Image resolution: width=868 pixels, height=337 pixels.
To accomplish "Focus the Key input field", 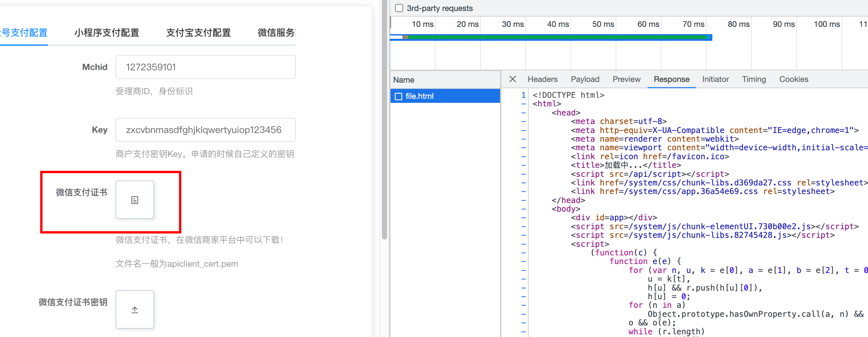I will tap(206, 130).
